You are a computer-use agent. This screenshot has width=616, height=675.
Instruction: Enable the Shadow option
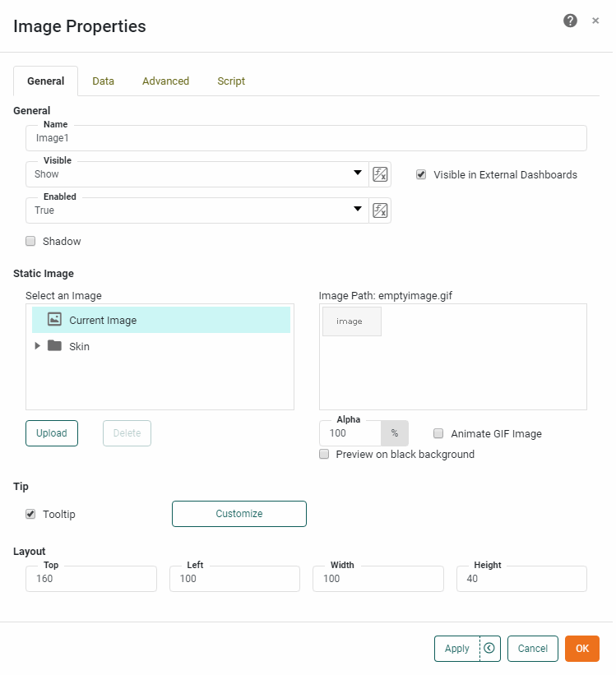30,241
